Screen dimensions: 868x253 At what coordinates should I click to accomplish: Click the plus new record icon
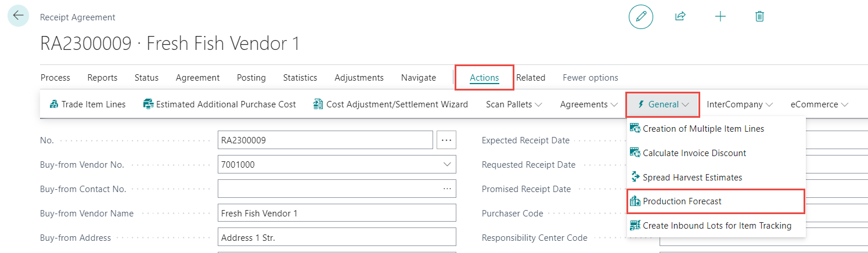click(720, 17)
